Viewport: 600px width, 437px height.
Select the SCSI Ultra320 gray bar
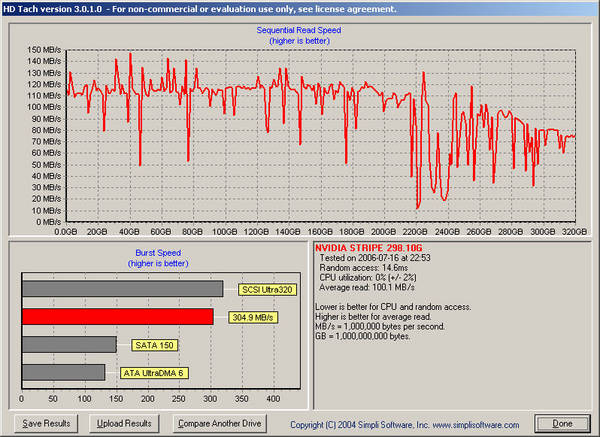(x=122, y=289)
